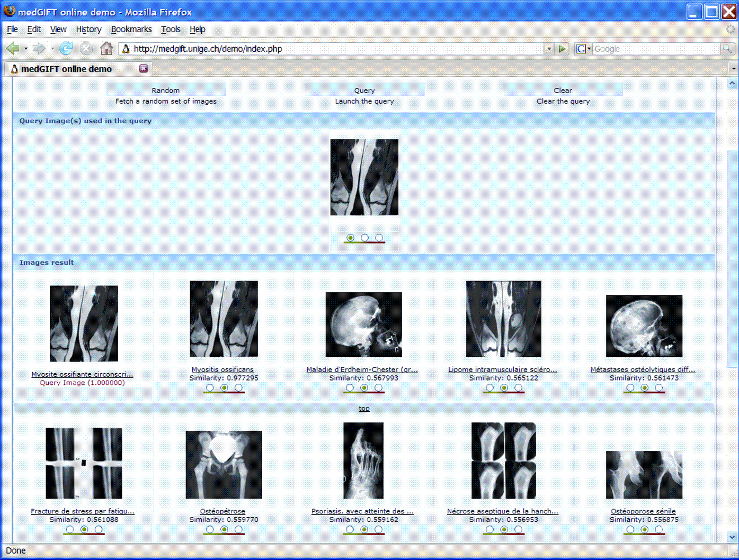Viewport: 739px width, 560px height.
Task: Mark Psoriasis result as non-relevant (right radio)
Action: point(378,529)
